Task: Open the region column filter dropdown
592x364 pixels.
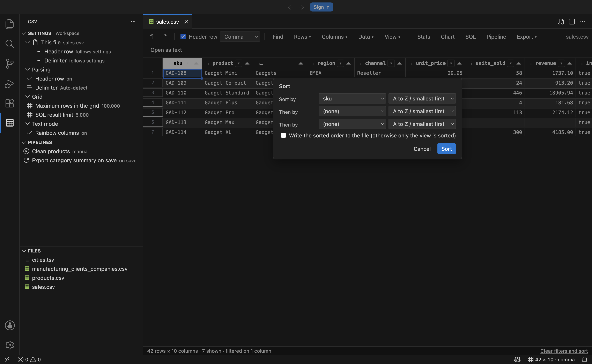Action: [340, 63]
